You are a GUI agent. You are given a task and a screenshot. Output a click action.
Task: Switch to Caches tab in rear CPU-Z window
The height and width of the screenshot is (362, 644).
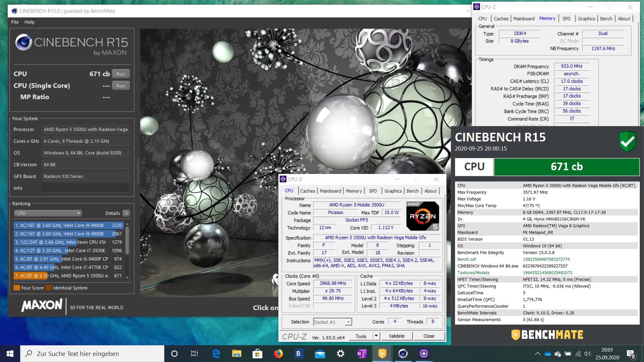tap(501, 19)
